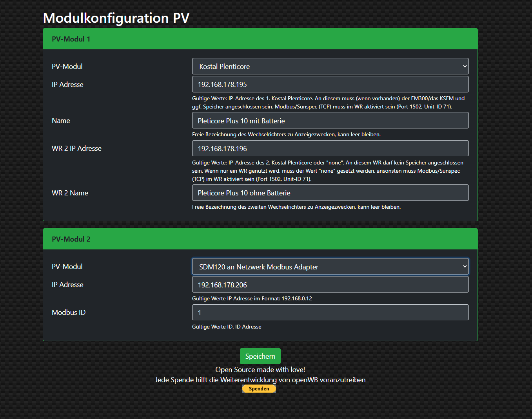Click the PV-Modul 2 card header
The height and width of the screenshot is (419, 532).
click(x=260, y=239)
